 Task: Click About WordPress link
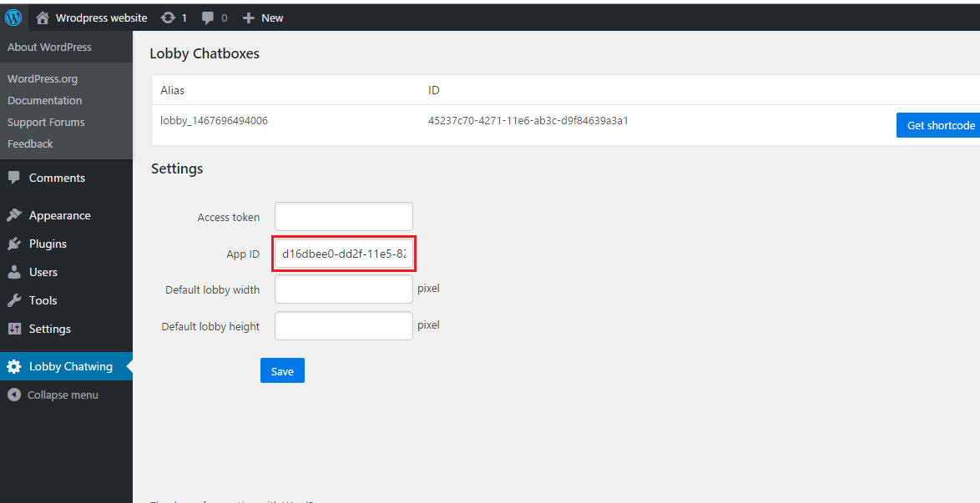[49, 47]
